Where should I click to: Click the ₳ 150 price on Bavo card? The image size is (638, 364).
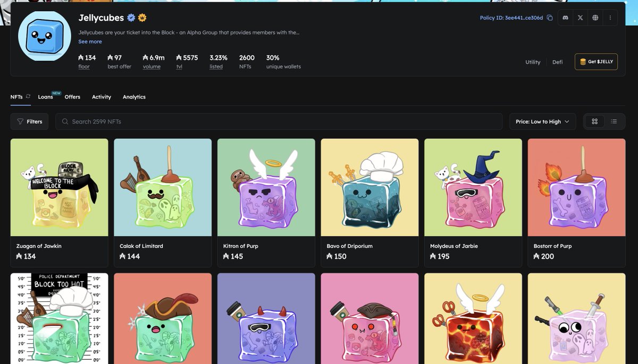pyautogui.click(x=337, y=256)
